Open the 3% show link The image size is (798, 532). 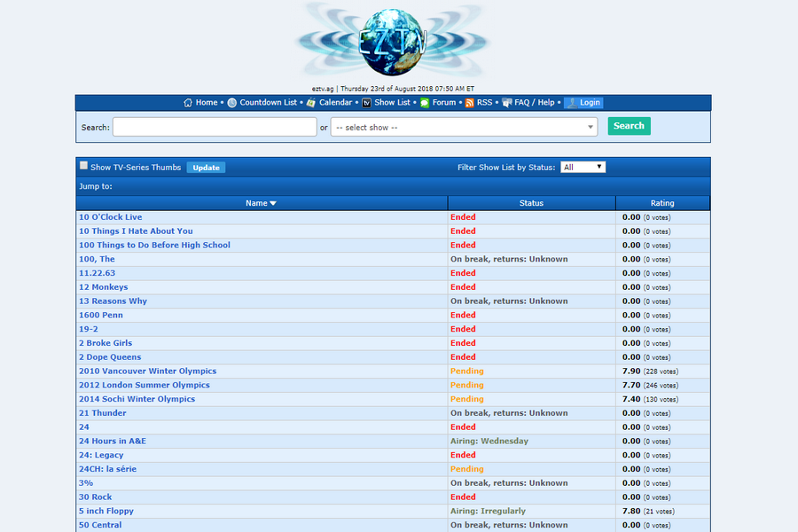(x=86, y=483)
